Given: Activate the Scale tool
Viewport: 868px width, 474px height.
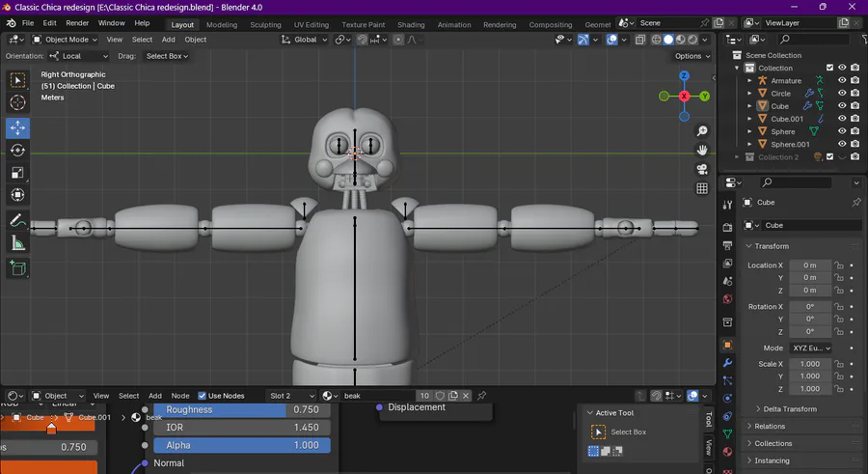Looking at the screenshot, I should click(x=17, y=173).
